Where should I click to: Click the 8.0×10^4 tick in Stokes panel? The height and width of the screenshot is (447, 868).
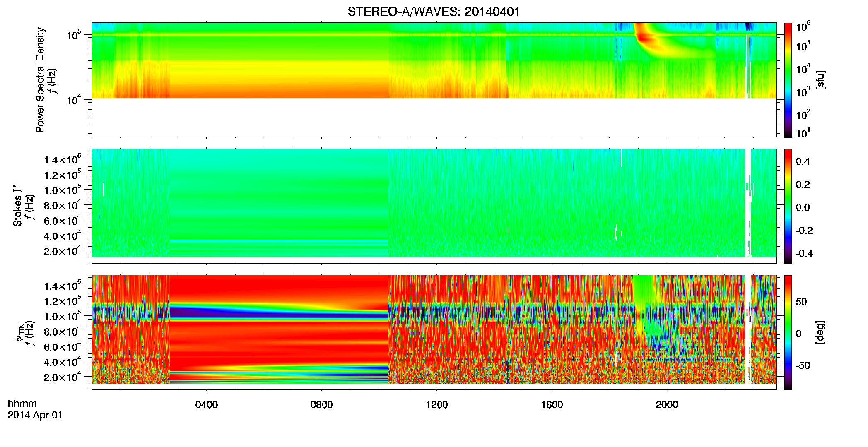coord(63,205)
